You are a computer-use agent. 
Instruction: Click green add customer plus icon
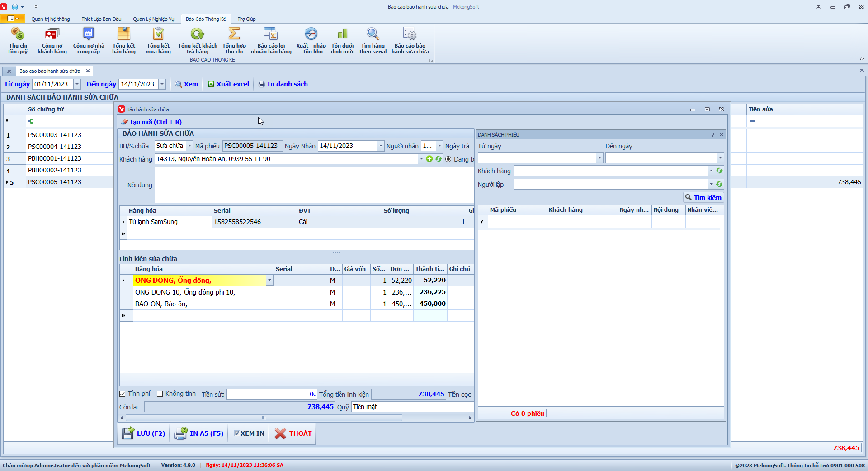click(429, 159)
